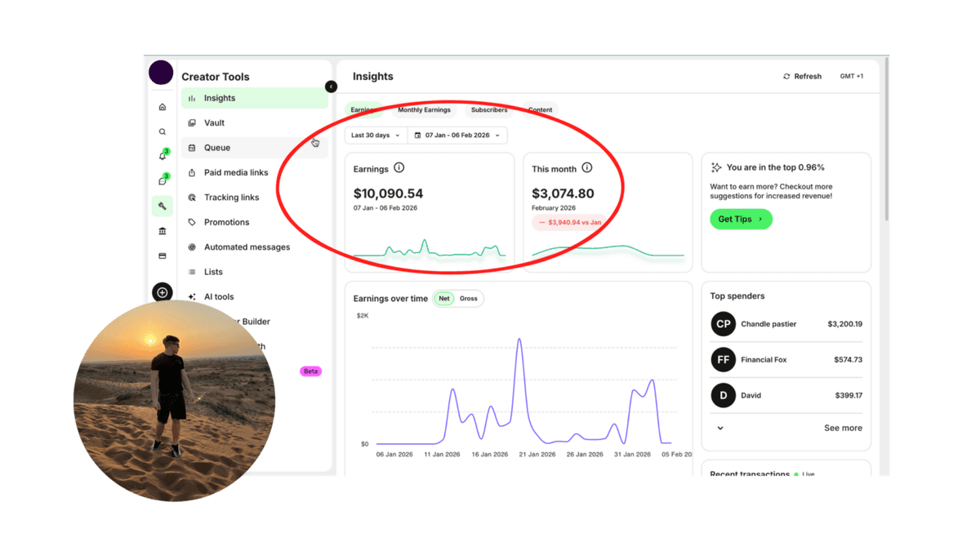
Task: Switch chart to Gross earnings
Action: point(469,299)
